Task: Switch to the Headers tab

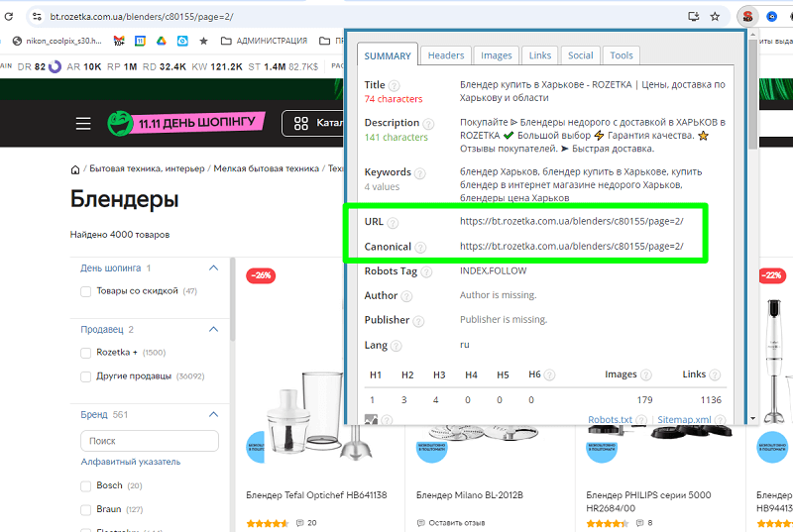Action: 445,55
